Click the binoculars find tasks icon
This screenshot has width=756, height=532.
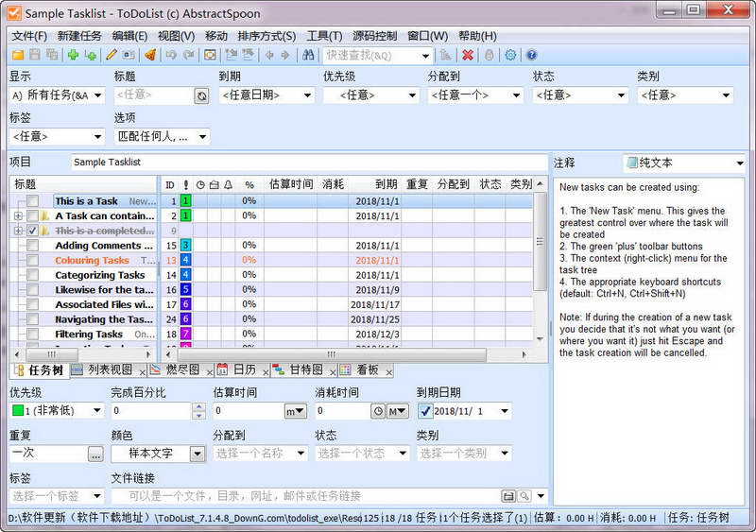308,55
